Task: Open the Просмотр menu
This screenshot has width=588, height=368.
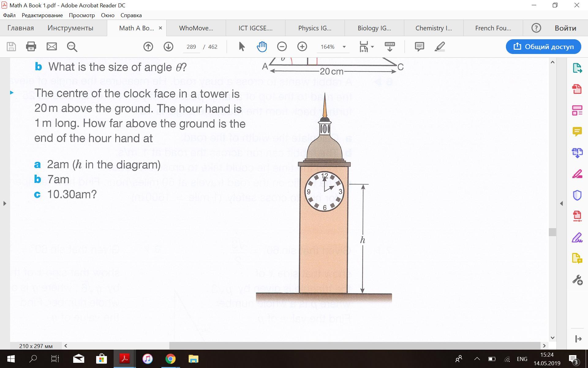Action: 82,15
